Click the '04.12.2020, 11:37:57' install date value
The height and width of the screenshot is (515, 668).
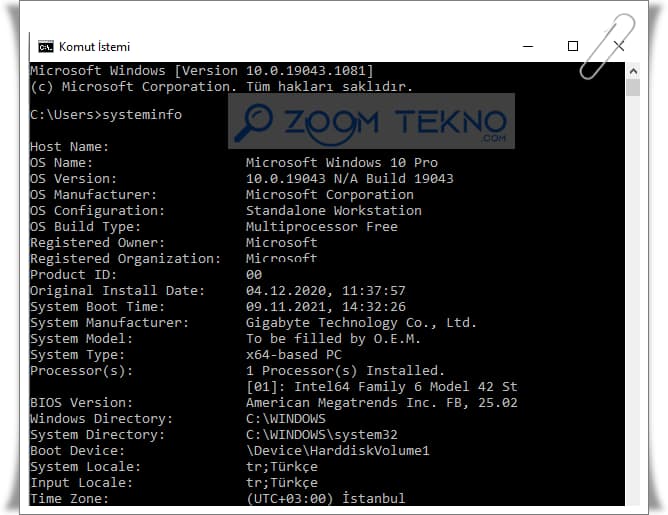pyautogui.click(x=326, y=291)
